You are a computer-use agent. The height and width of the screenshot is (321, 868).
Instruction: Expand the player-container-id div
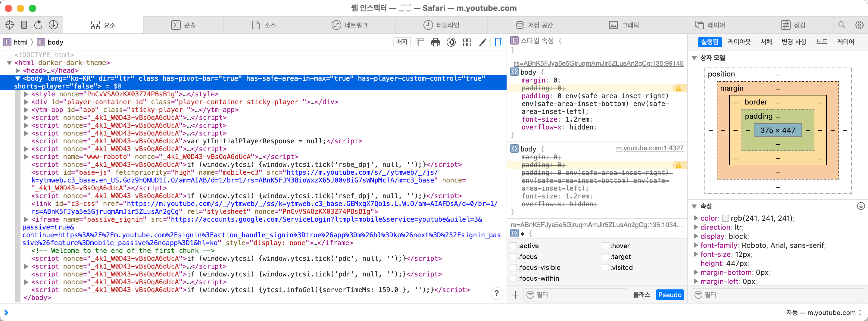click(26, 102)
